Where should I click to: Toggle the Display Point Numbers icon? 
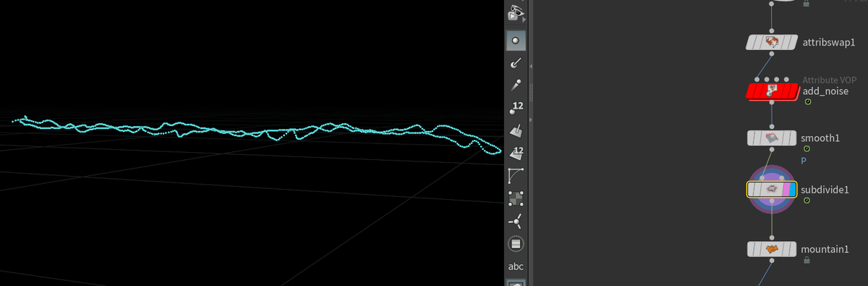click(x=516, y=109)
